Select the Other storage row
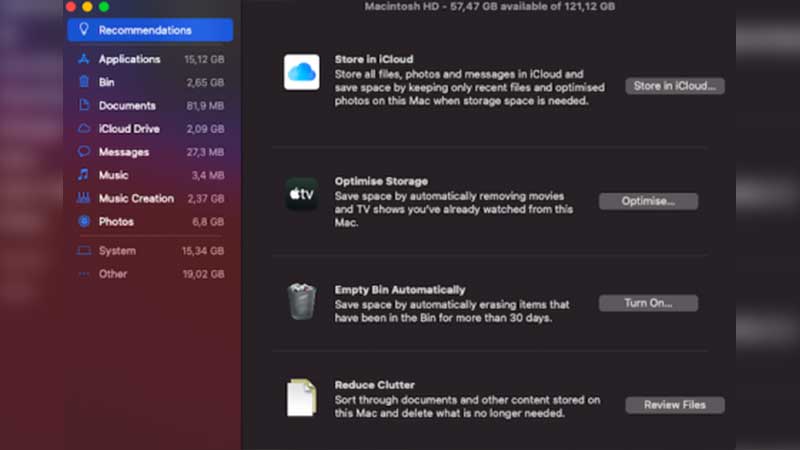Image resolution: width=800 pixels, height=450 pixels. click(x=150, y=274)
